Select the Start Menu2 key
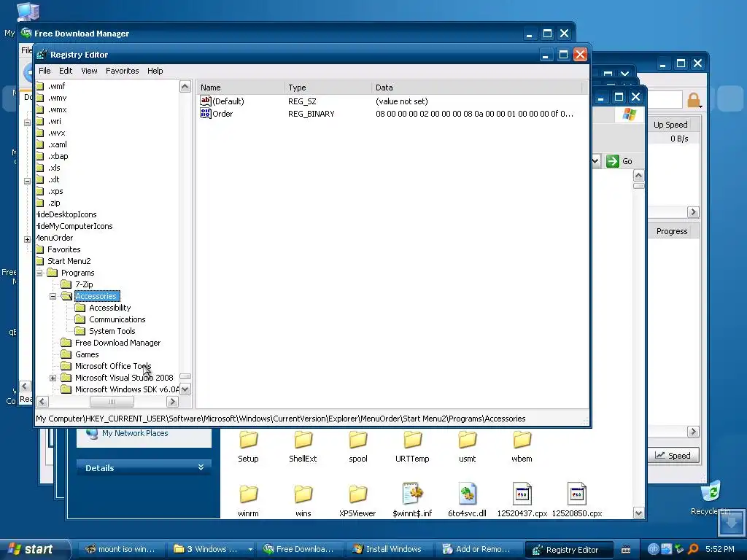Image resolution: width=747 pixels, height=560 pixels. click(x=69, y=261)
